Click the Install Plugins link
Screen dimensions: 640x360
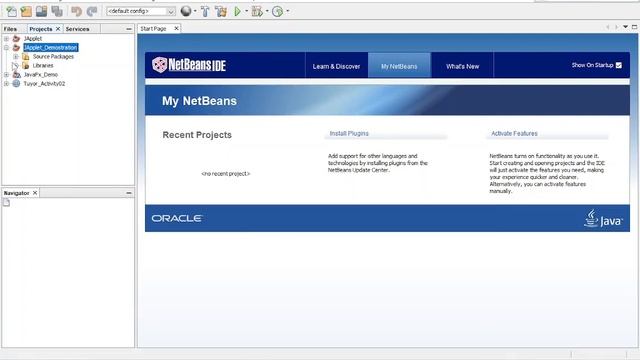coord(349,133)
